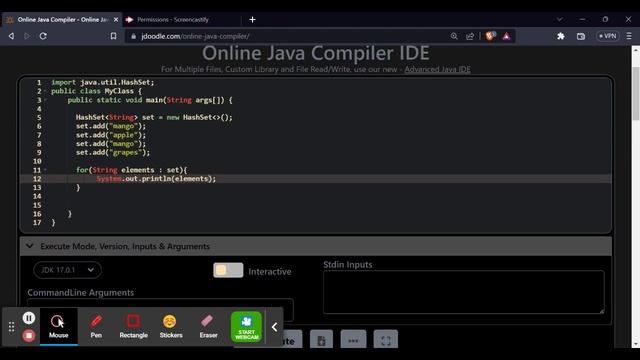Click the Start Webcam button
Screen dimensions: 640x360
point(246,327)
